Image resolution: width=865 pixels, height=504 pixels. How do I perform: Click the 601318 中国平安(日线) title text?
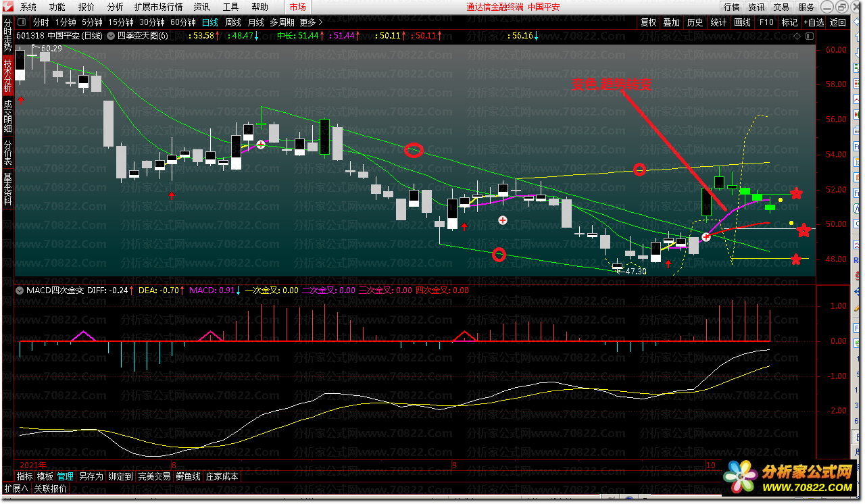[x=59, y=36]
